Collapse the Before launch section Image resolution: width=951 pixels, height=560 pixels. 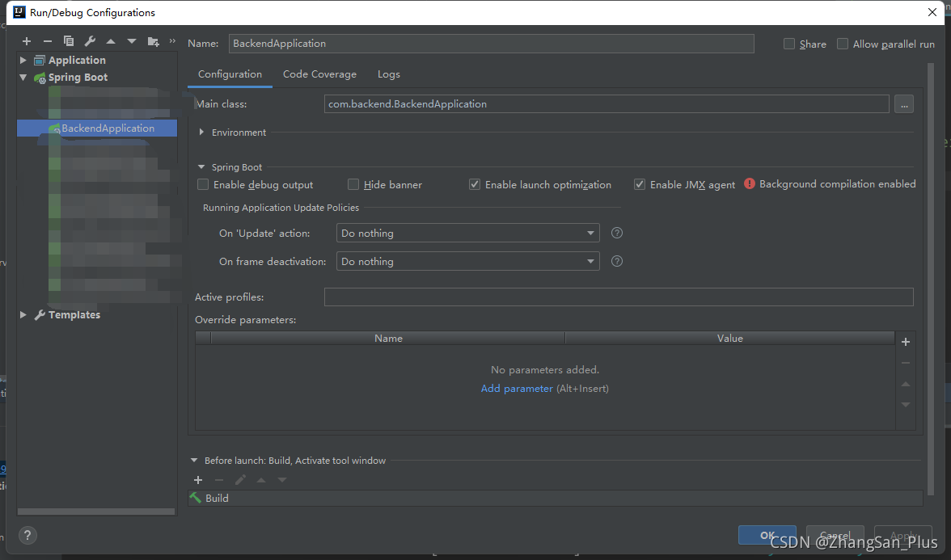point(194,461)
